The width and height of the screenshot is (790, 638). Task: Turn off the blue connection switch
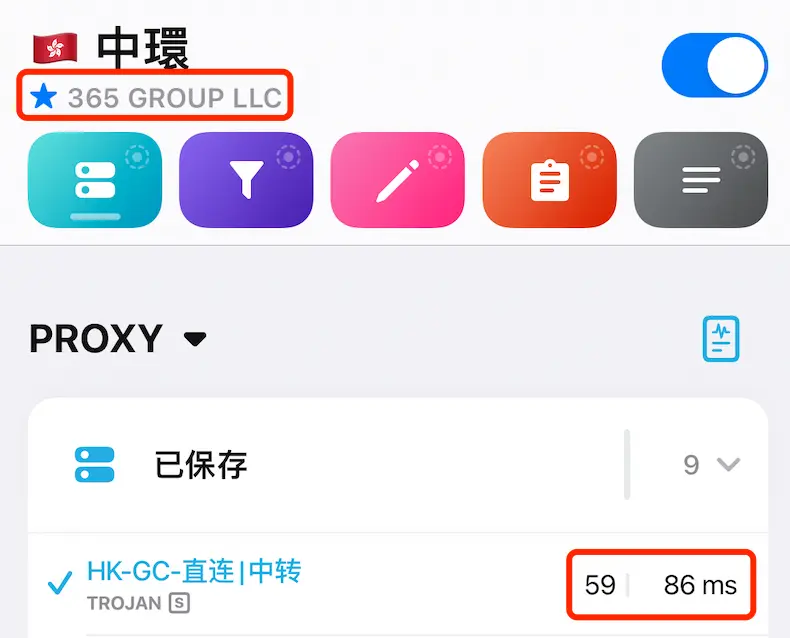point(714,65)
